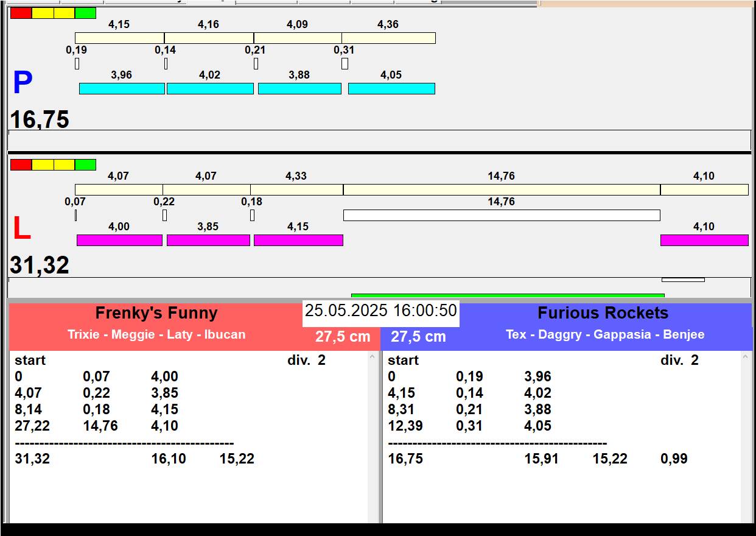Screen dimensions: 756x536
Task: Select the cyan 4,05 run bar
Action: point(391,88)
